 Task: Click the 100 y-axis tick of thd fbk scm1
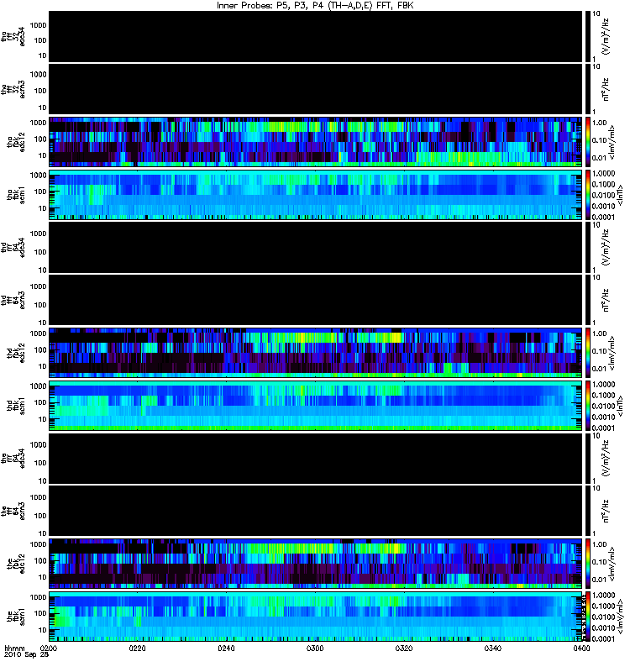point(39,402)
